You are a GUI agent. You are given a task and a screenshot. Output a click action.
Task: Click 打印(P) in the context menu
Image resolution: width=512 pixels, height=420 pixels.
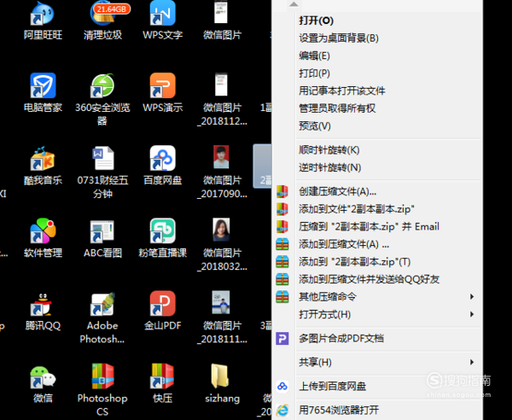pyautogui.click(x=377, y=73)
